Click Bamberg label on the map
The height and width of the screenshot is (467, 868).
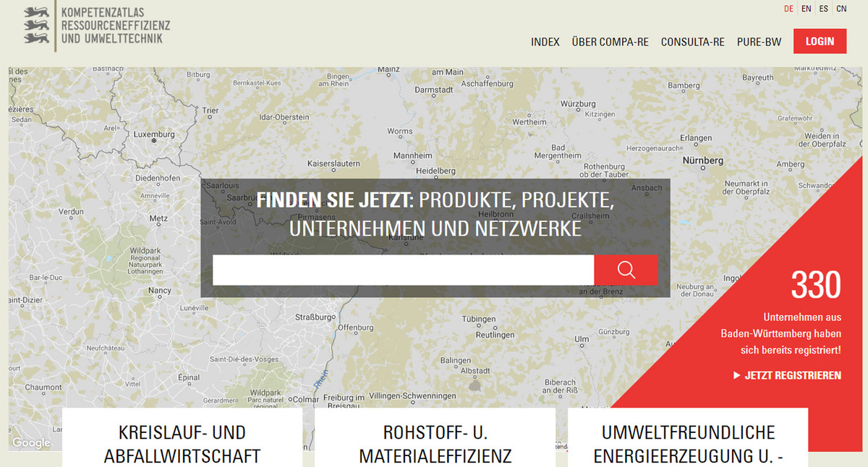pos(684,85)
